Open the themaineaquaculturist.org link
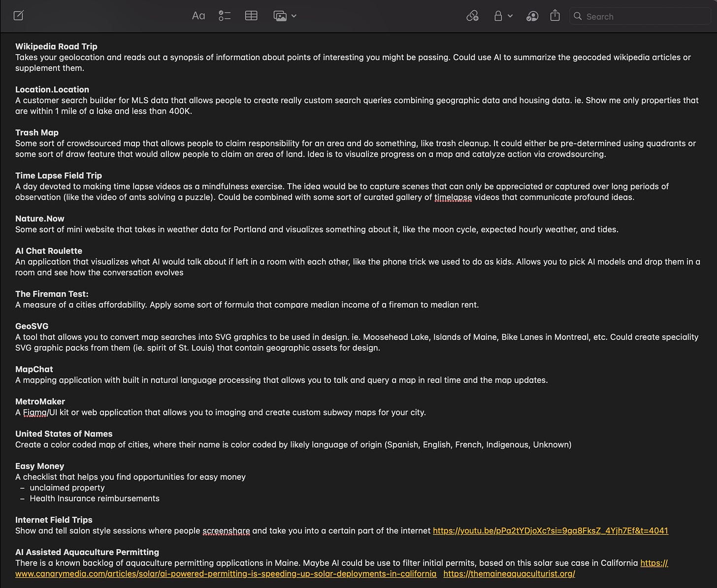Viewport: 717px width, 588px height. click(509, 574)
